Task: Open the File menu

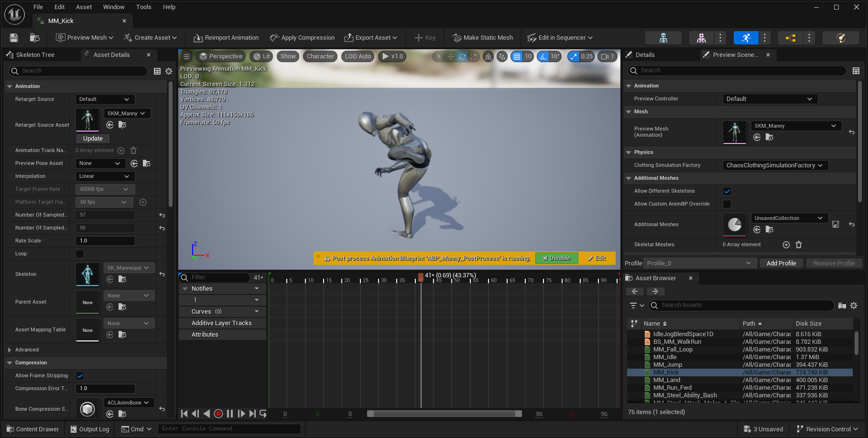Action: pos(38,7)
